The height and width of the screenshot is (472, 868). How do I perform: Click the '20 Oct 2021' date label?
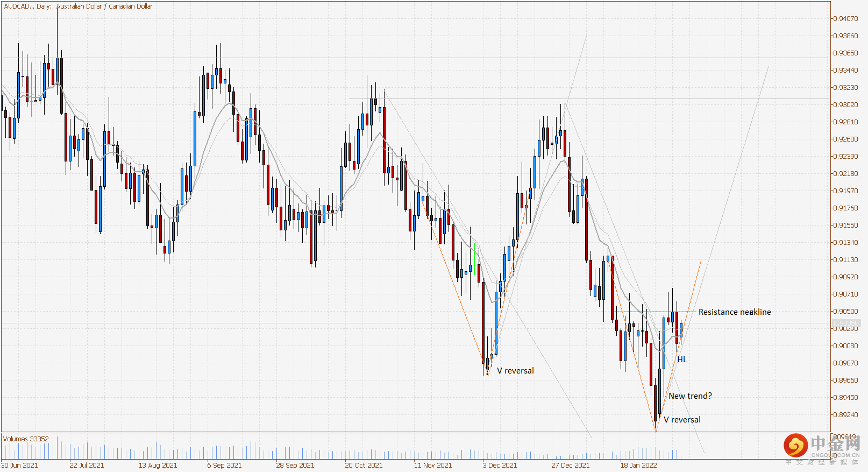(364, 466)
